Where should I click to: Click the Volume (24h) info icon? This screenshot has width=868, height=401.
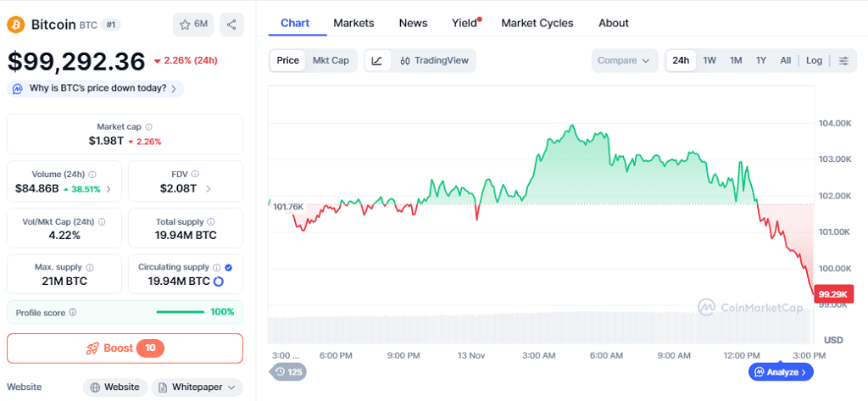(92, 174)
